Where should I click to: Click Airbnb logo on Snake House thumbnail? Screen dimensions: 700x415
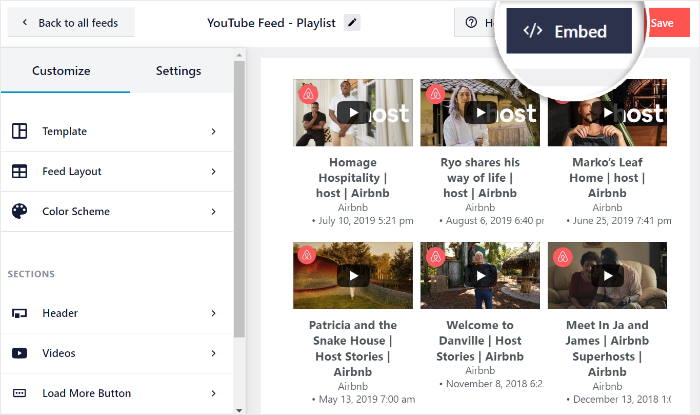(307, 256)
